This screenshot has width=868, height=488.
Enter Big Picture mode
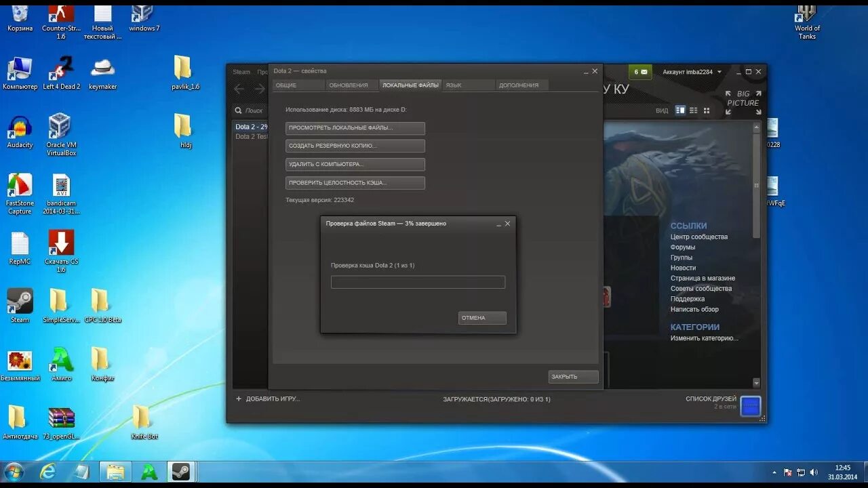pos(743,102)
